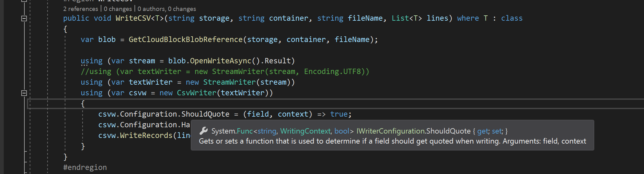Collapse the using csvw block
This screenshot has width=644, height=174.
point(24,93)
